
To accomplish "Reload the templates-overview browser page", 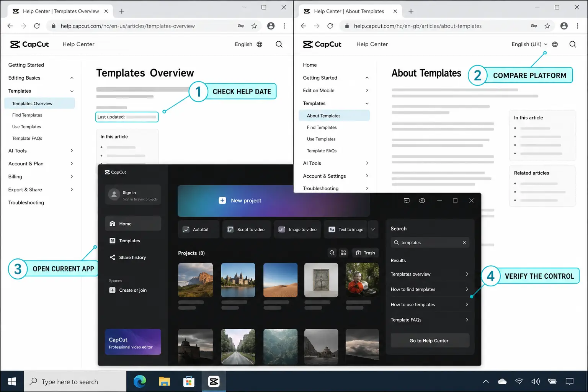I will (37, 26).
